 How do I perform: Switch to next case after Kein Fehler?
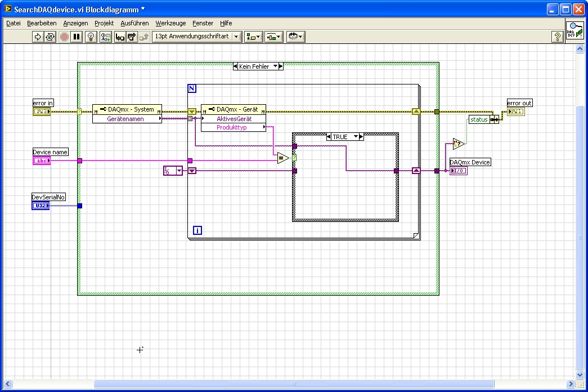click(281, 66)
